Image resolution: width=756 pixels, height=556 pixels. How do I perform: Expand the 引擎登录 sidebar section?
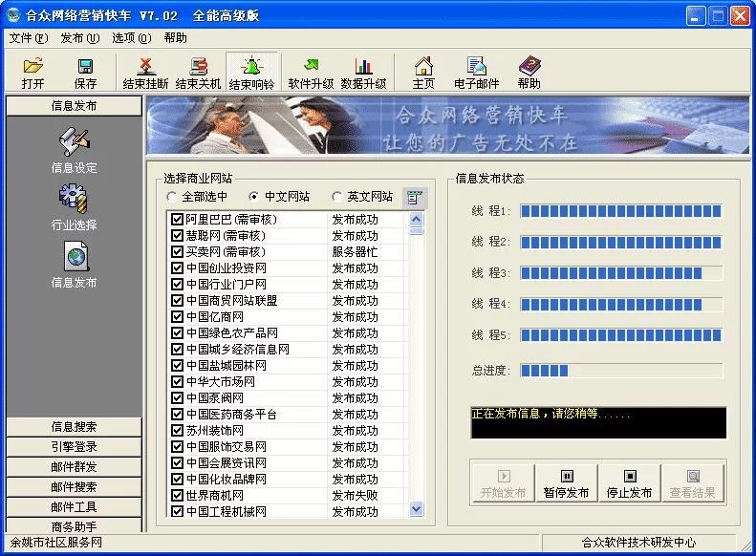pyautogui.click(x=74, y=447)
